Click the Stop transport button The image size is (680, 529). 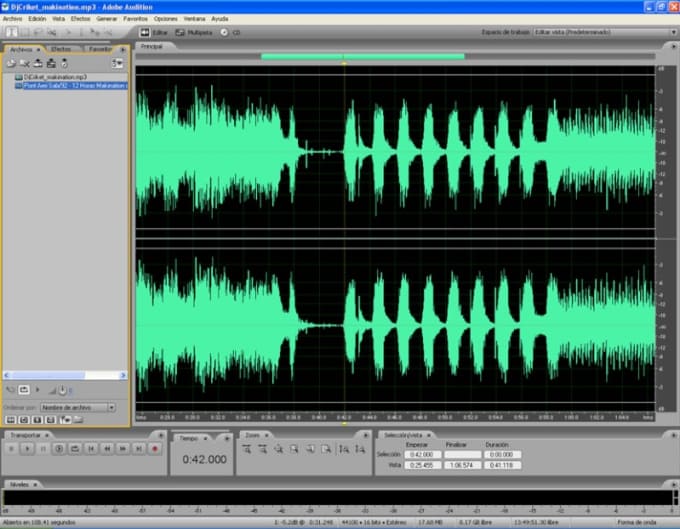(x=11, y=449)
